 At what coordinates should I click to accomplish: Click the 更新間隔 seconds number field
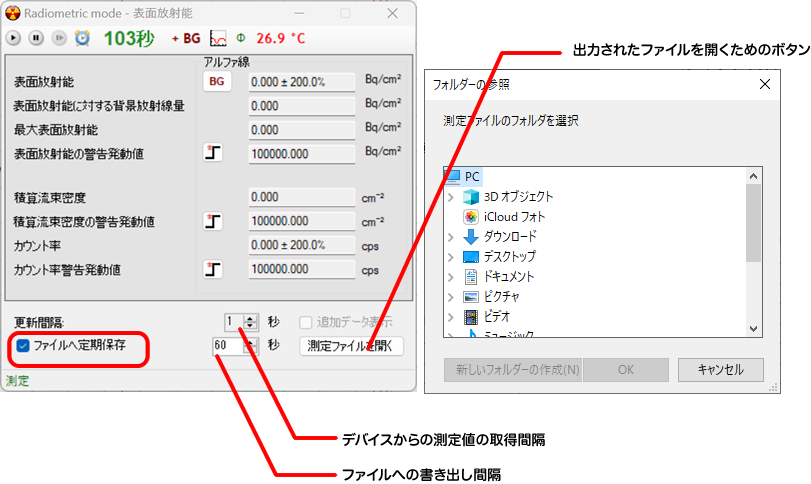(234, 322)
